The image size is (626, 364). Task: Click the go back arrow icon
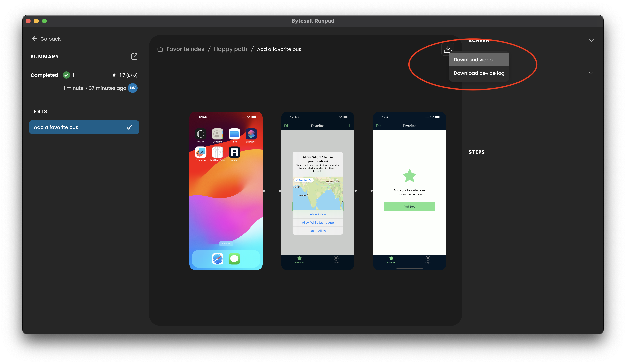[35, 39]
